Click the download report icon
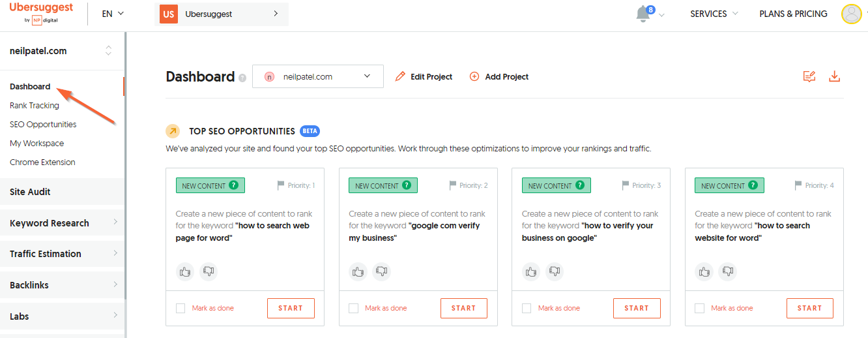 coord(834,76)
